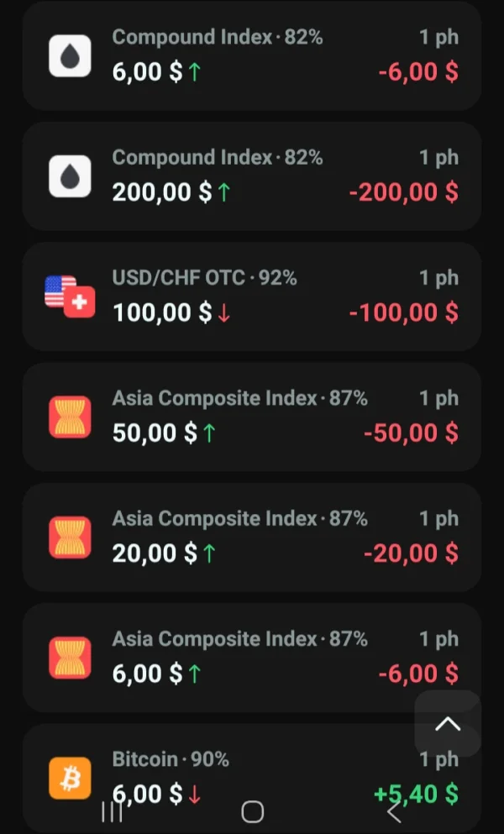
Task: Open the USD/CHF OTC 92% trade title
Action: pos(204,278)
